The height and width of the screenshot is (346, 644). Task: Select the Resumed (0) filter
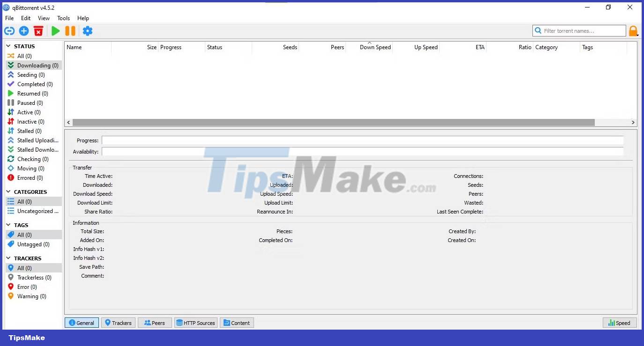(x=33, y=93)
